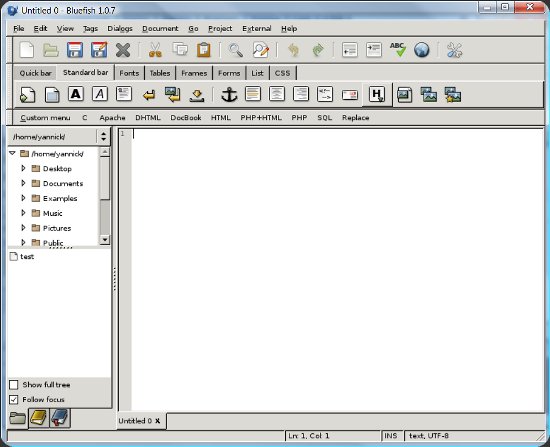
Task: Uncheck the Follow focus checkbox
Action: coord(14,400)
